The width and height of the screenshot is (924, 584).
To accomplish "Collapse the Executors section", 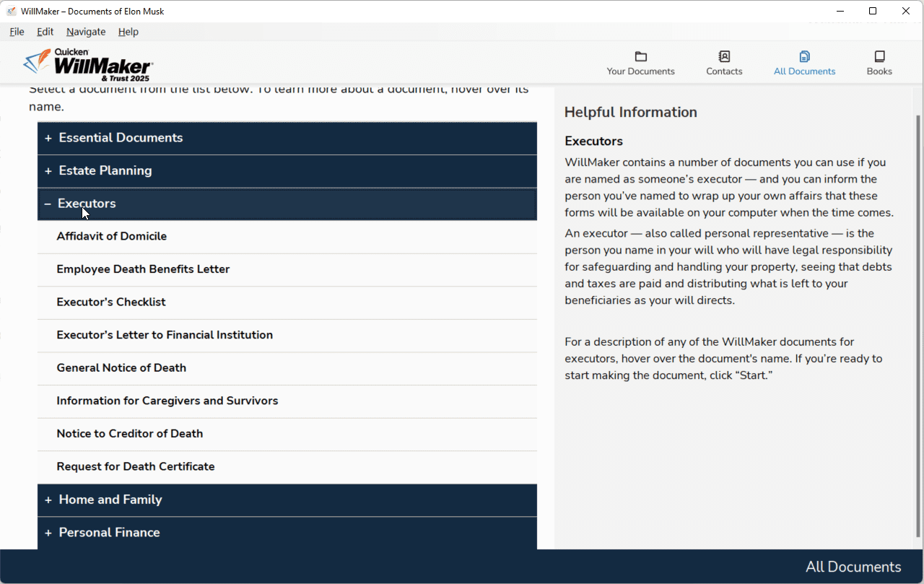I will click(x=86, y=204).
